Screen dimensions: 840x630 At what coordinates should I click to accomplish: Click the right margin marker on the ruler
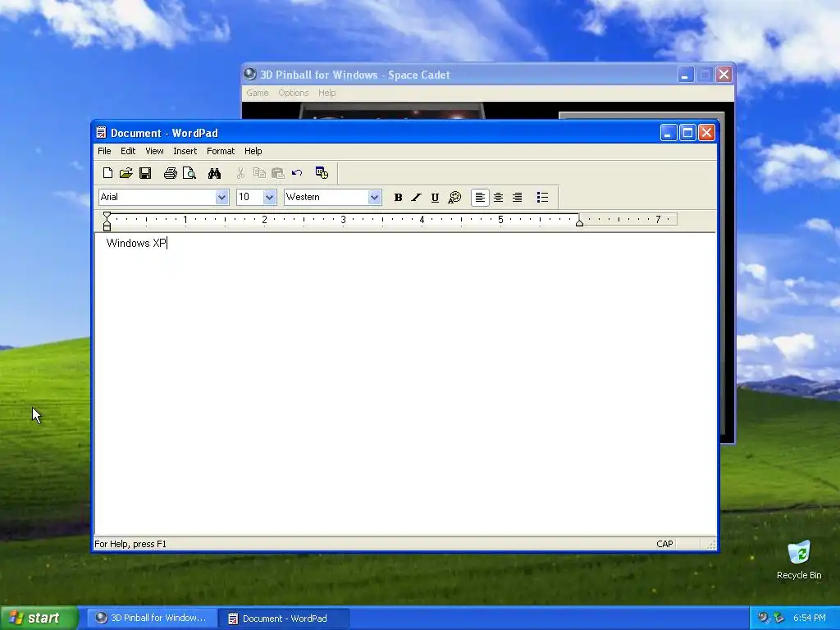pos(579,222)
